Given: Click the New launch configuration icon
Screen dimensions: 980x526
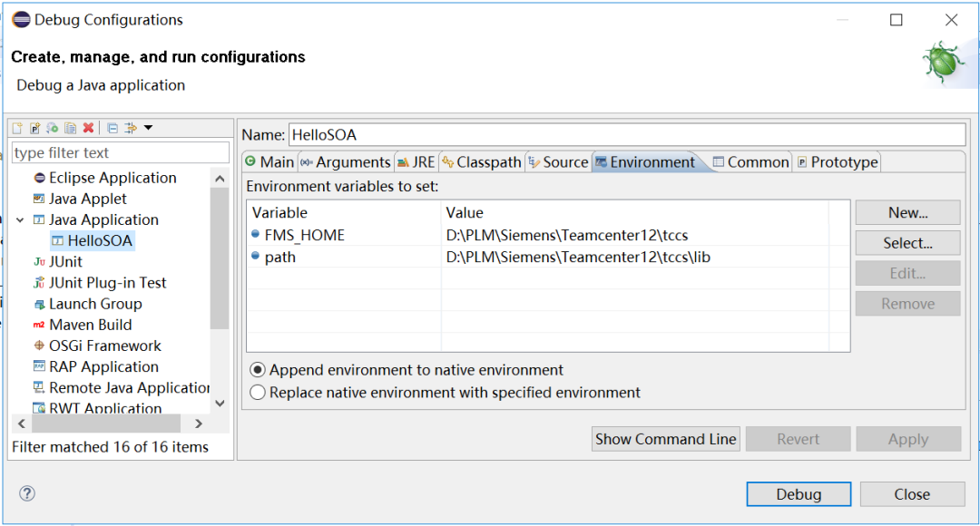Looking at the screenshot, I should tap(17, 128).
